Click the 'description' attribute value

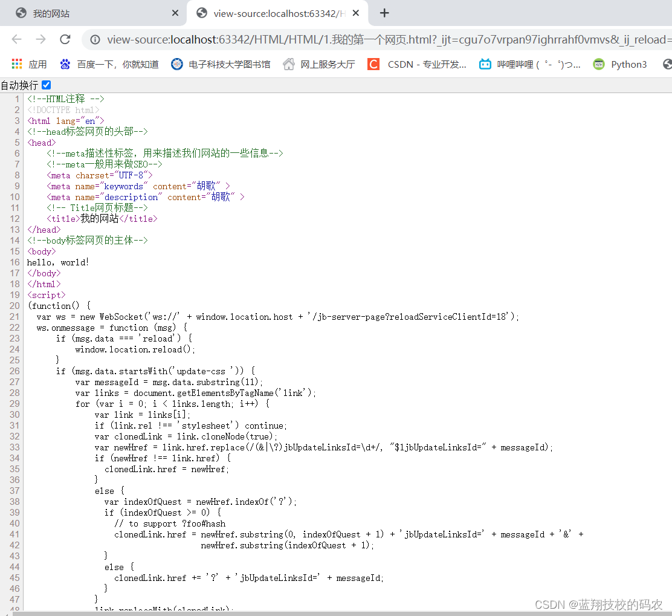(x=131, y=197)
